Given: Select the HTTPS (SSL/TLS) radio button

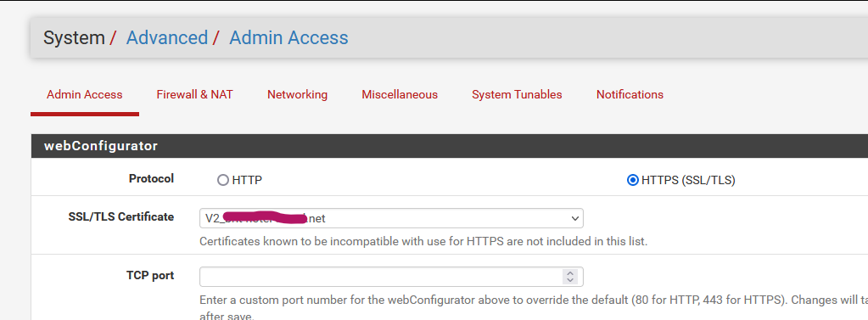Looking at the screenshot, I should coord(632,180).
